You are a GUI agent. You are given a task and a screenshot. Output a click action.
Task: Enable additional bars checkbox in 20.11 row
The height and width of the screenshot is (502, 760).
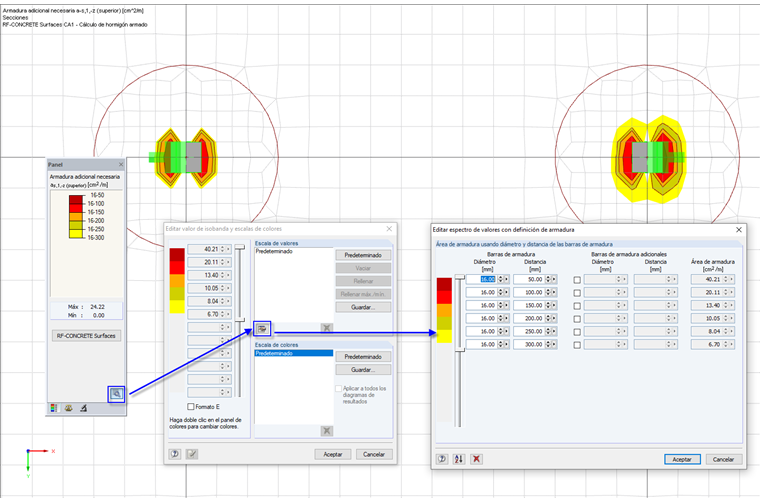click(x=577, y=293)
